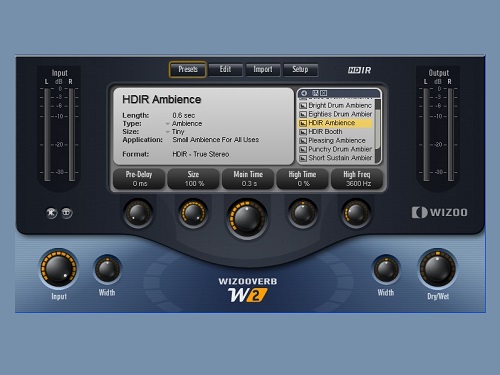
Task: Click the Pre-Delay value display button
Action: coord(139,179)
